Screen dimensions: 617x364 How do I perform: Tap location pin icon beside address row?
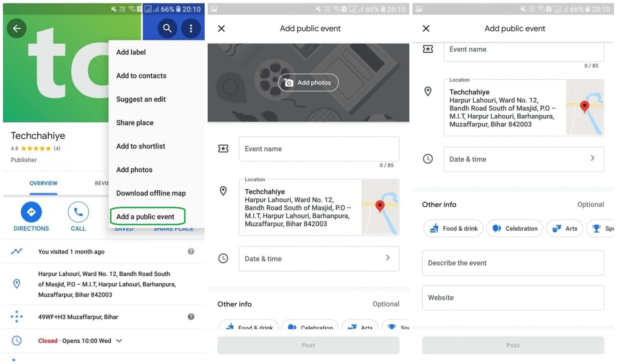[x=17, y=284]
